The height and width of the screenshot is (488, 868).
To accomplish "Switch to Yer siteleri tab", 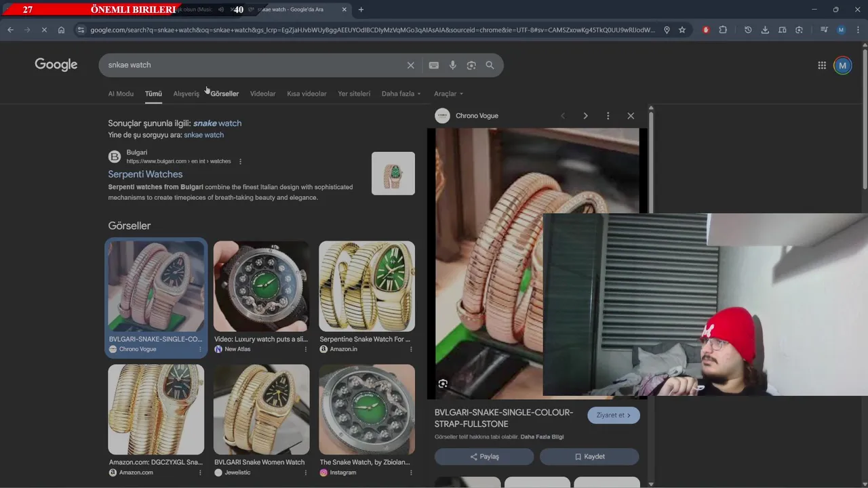I will pos(354,94).
